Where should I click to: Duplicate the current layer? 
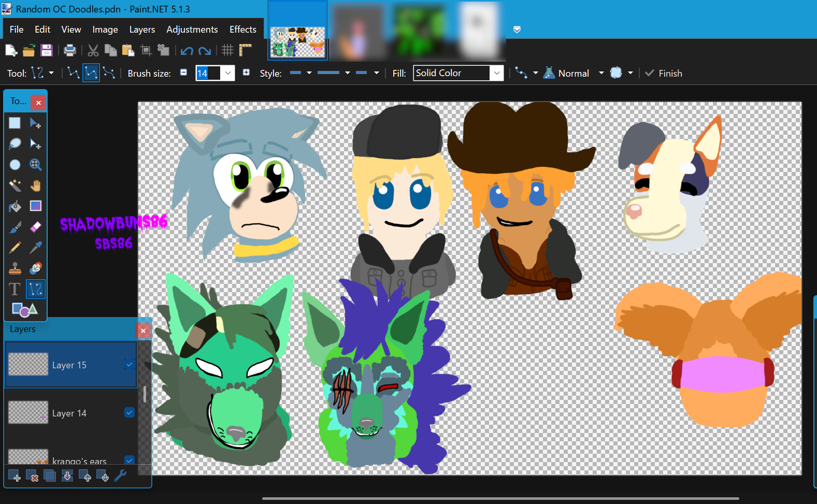pos(50,476)
